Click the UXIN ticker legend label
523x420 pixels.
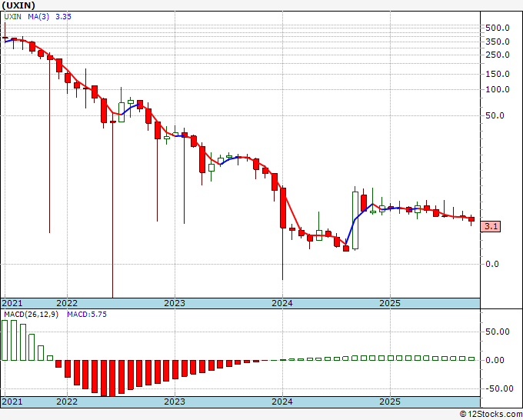point(12,16)
